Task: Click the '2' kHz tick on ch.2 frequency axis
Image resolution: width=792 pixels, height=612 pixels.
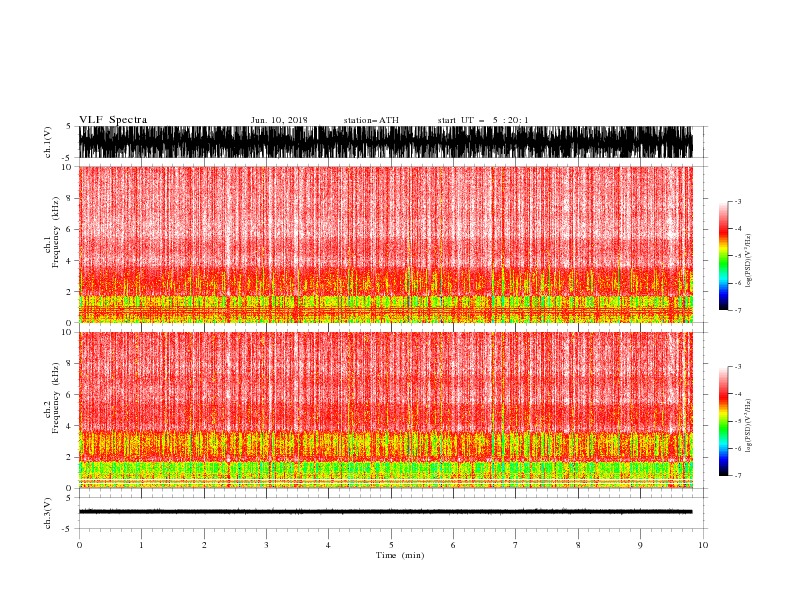Action: (x=69, y=457)
